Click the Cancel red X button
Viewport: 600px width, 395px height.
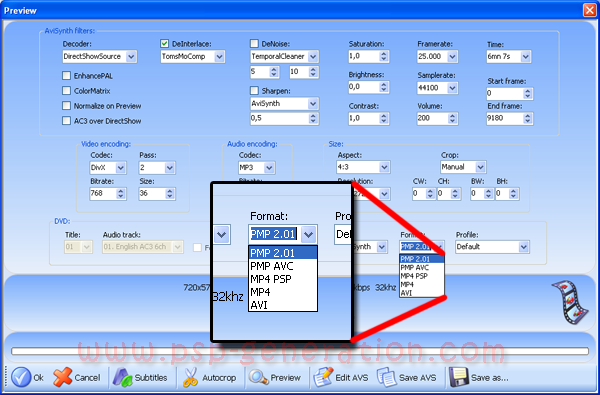[x=77, y=378]
